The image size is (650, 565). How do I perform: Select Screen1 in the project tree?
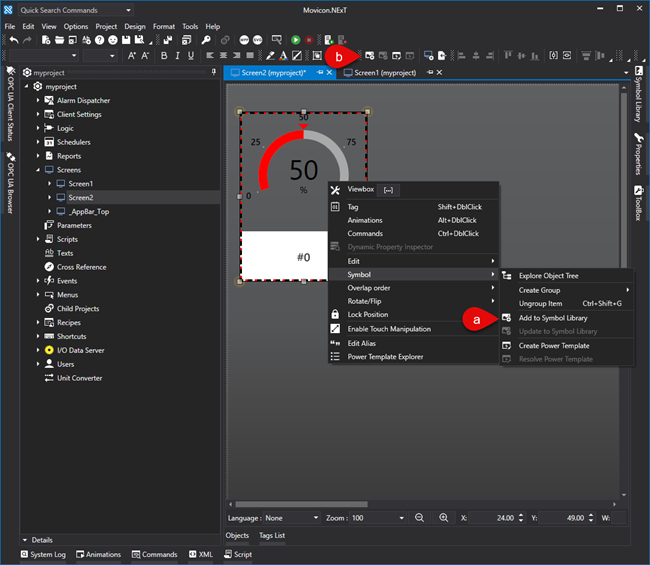point(80,184)
